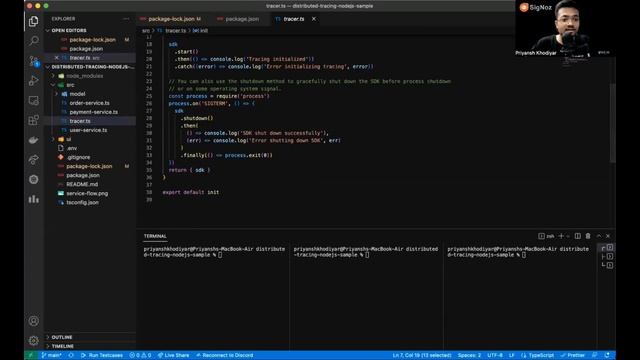
Task: Expand the OUTLINE section
Action: pos(62,337)
